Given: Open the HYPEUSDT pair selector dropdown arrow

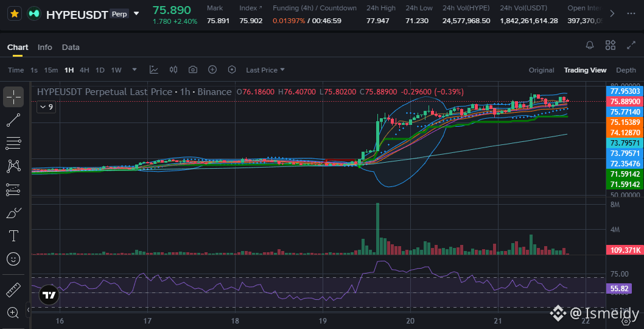Looking at the screenshot, I should coord(136,13).
